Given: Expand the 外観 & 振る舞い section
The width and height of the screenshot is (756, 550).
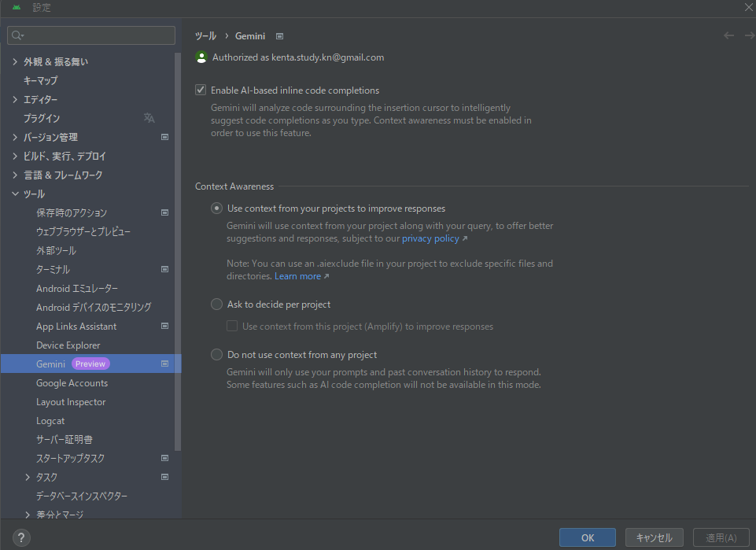Looking at the screenshot, I should pyautogui.click(x=15, y=61).
